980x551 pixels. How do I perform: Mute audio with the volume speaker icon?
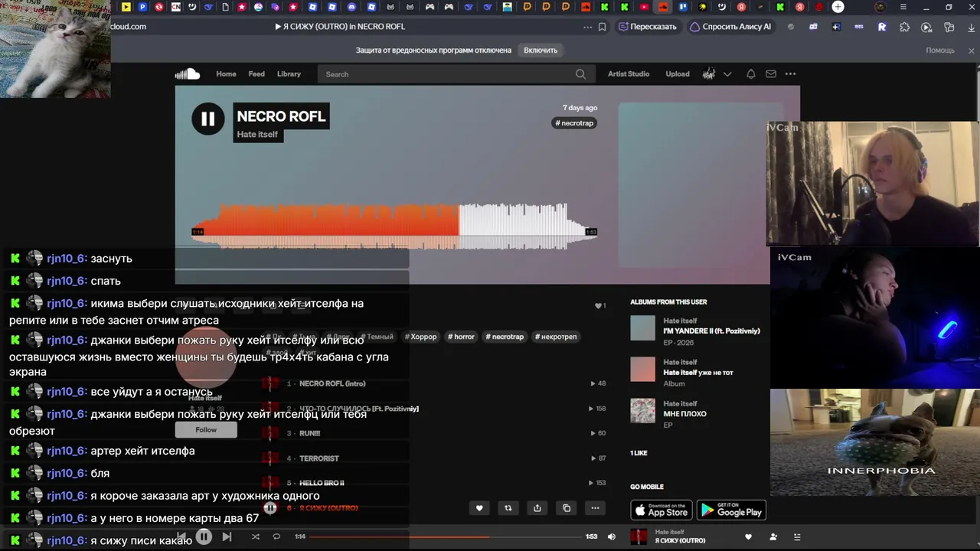coord(611,536)
